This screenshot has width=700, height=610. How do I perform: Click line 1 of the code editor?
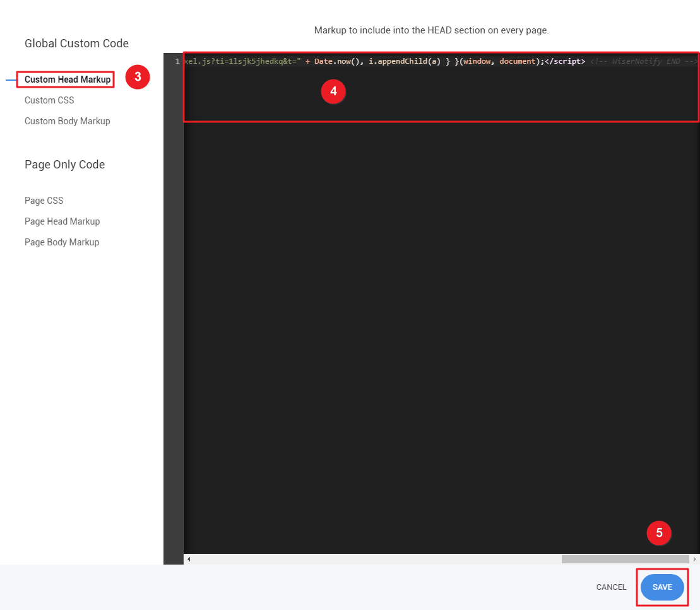(x=441, y=62)
